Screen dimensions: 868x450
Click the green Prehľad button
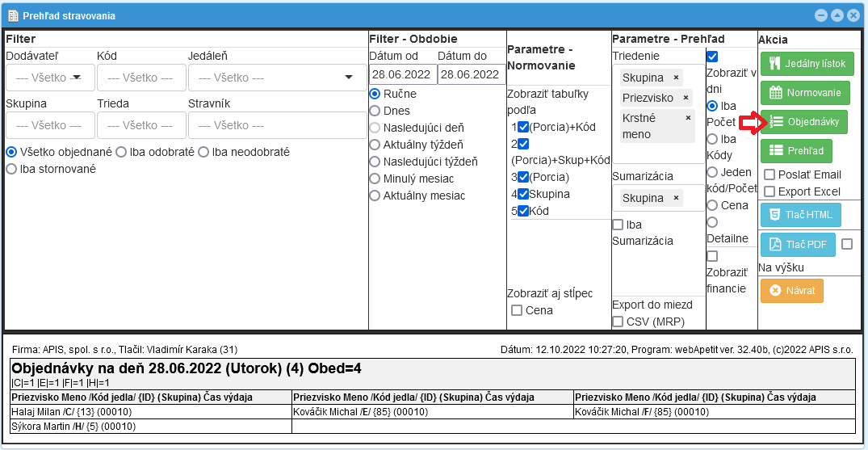coord(796,151)
